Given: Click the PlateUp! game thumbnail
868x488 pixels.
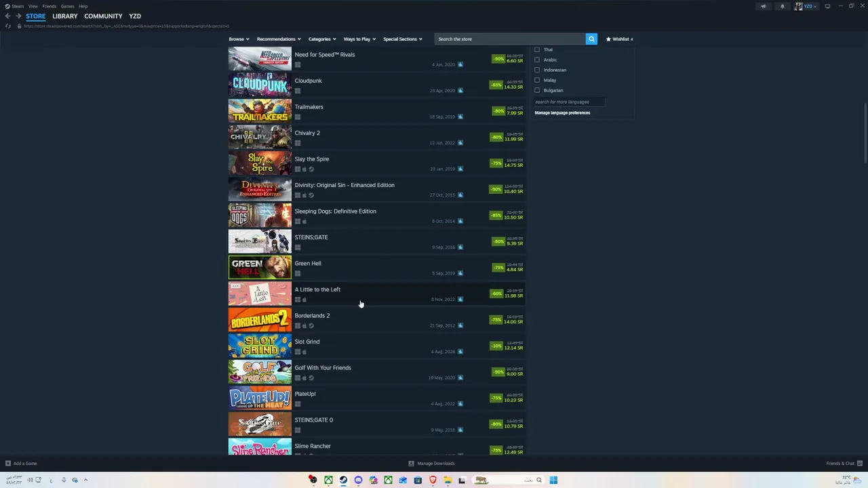Looking at the screenshot, I should coord(260,399).
